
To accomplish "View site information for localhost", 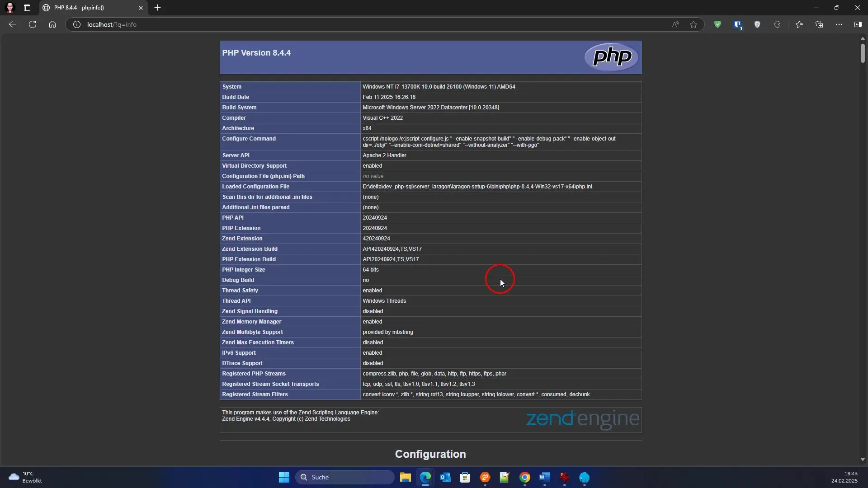I will click(77, 24).
